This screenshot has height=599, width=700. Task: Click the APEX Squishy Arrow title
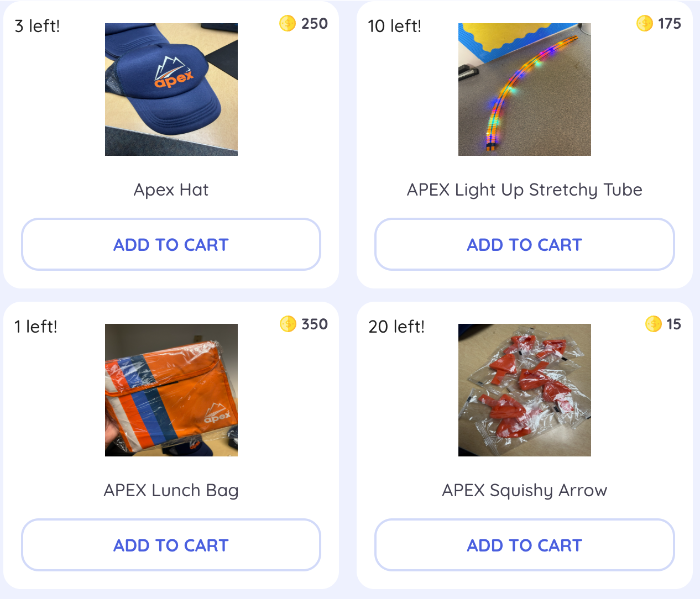pos(525,491)
